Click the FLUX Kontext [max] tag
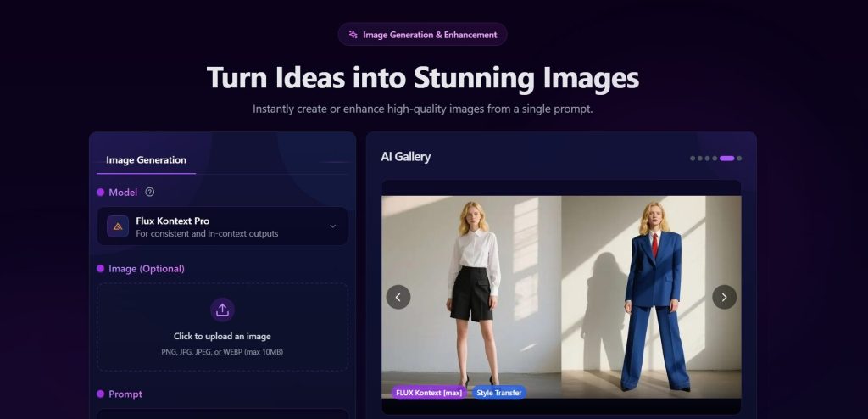Viewport: 868px width, 419px height. (x=429, y=393)
